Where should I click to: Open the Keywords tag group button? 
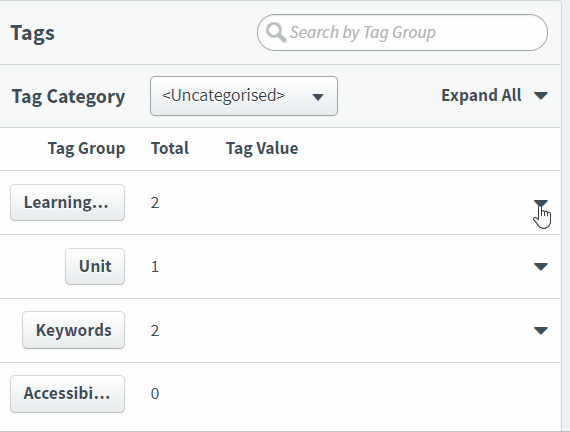pyautogui.click(x=73, y=330)
